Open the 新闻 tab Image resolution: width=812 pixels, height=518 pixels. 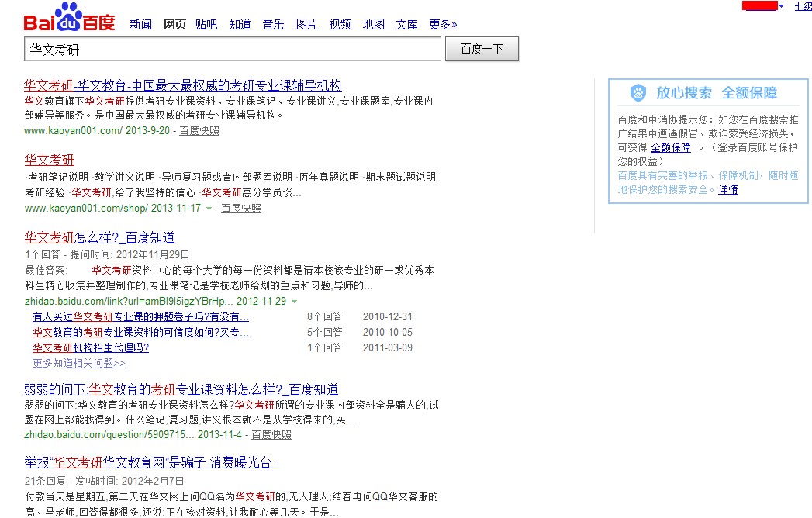(x=141, y=24)
